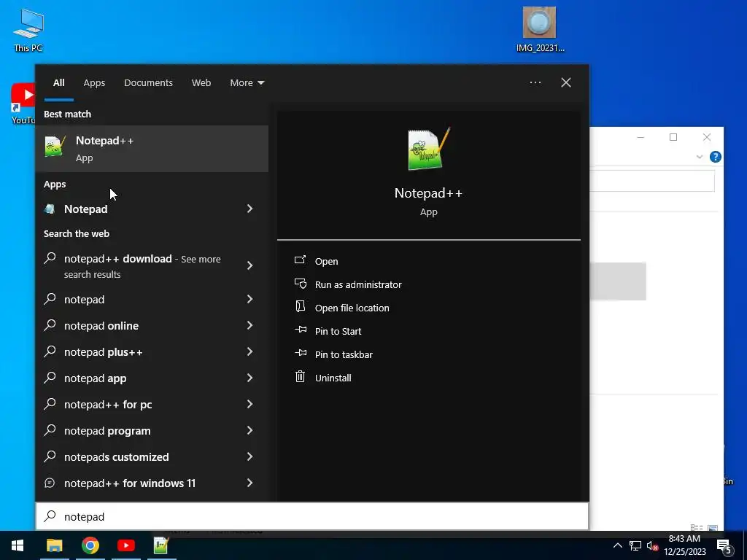Click the Open icon in actions list

[x=300, y=260]
